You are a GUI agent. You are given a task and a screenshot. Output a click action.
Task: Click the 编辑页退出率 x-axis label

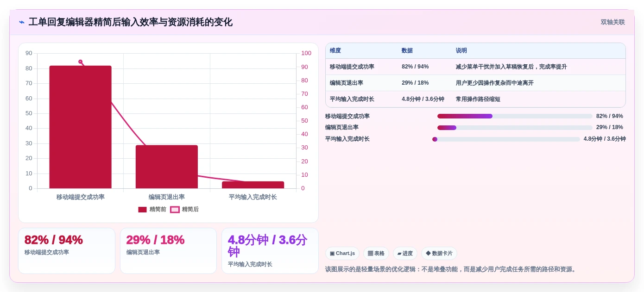167,197
